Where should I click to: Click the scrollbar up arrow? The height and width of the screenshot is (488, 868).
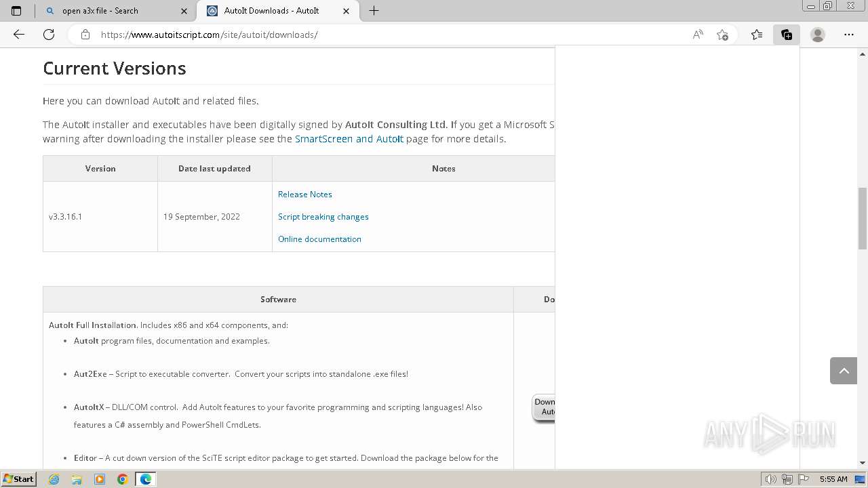[863, 54]
